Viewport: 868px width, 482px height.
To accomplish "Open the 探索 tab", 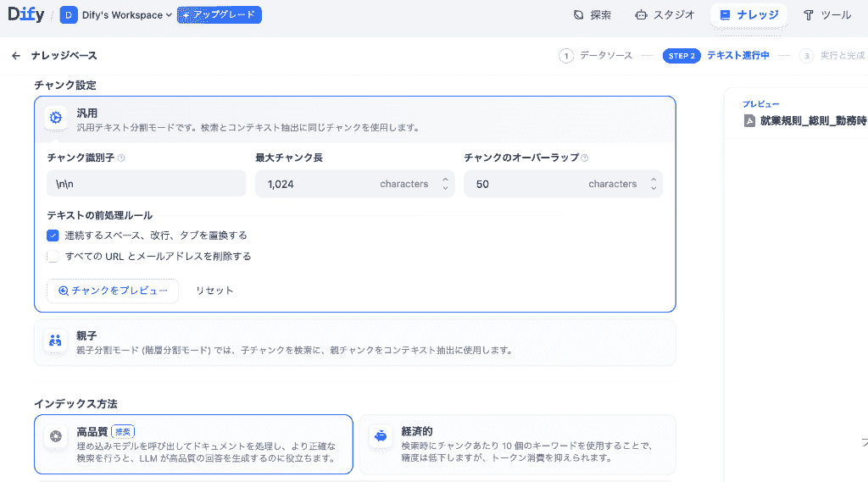I will (592, 15).
